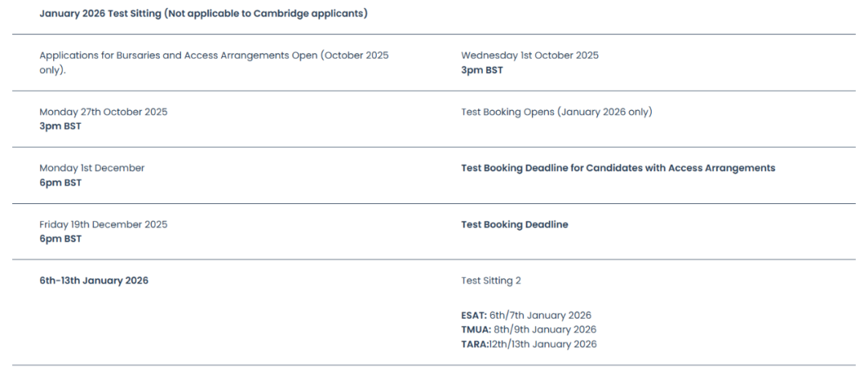
Task: Click the Test Sitting 2 label
Action: coord(491,280)
